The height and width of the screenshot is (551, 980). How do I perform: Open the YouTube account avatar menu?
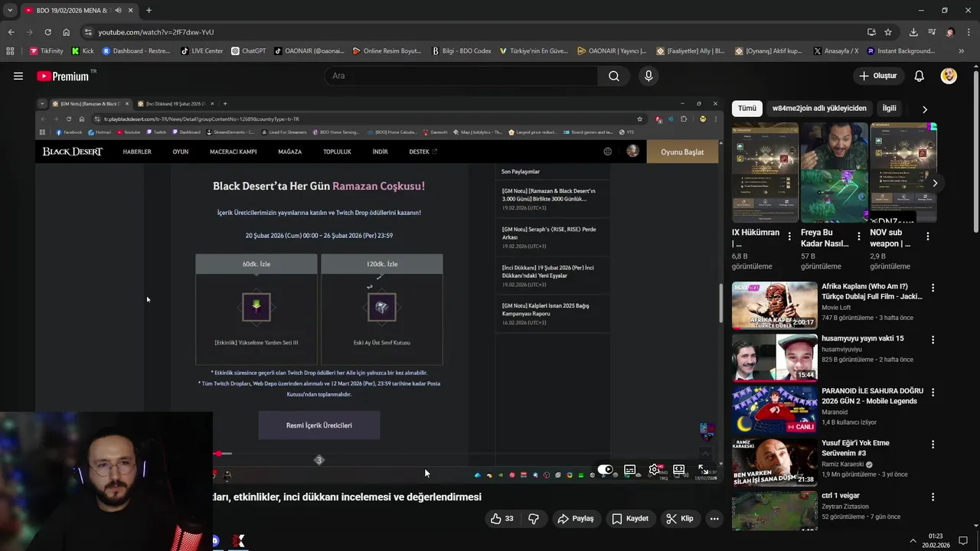[949, 76]
